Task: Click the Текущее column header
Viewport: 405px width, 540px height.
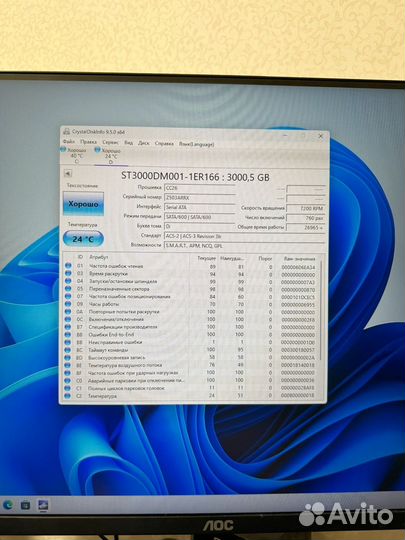Action: pyautogui.click(x=206, y=258)
